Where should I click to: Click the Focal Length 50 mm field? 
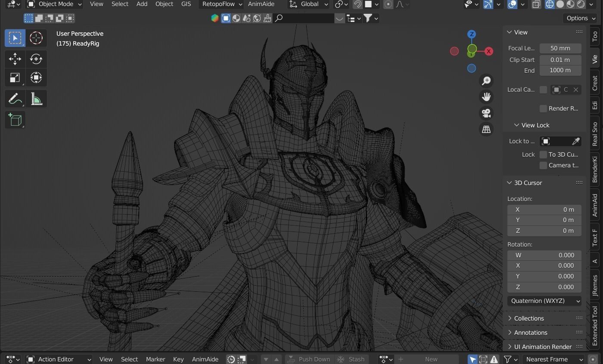click(560, 48)
